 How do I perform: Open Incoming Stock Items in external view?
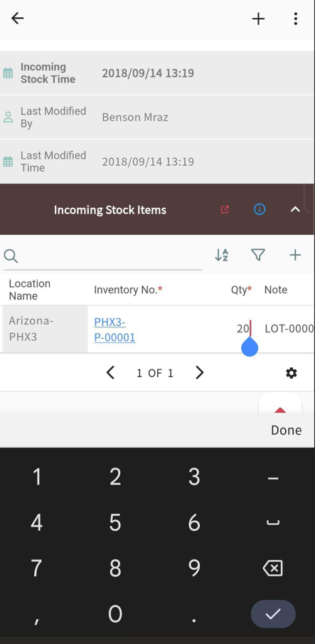[225, 209]
